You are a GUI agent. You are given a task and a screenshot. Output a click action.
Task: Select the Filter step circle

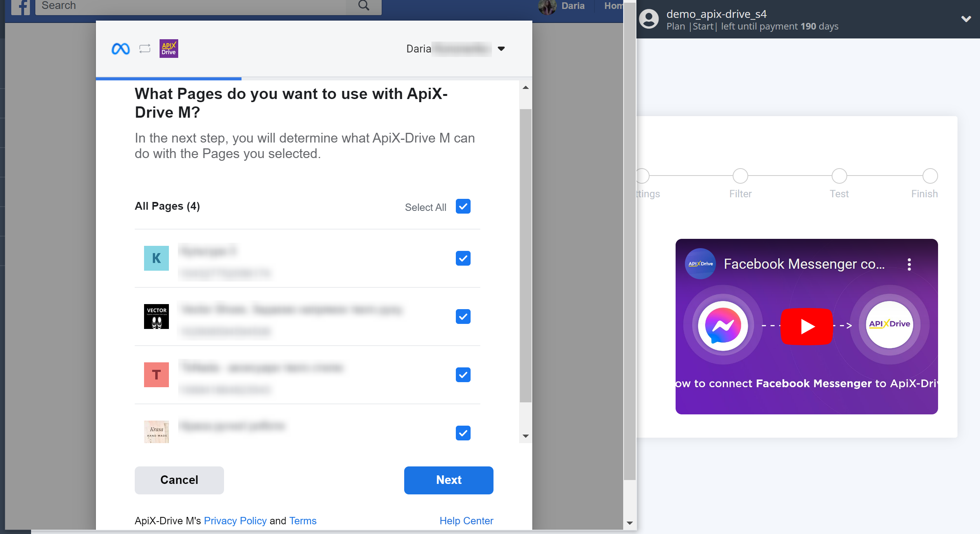(x=740, y=176)
